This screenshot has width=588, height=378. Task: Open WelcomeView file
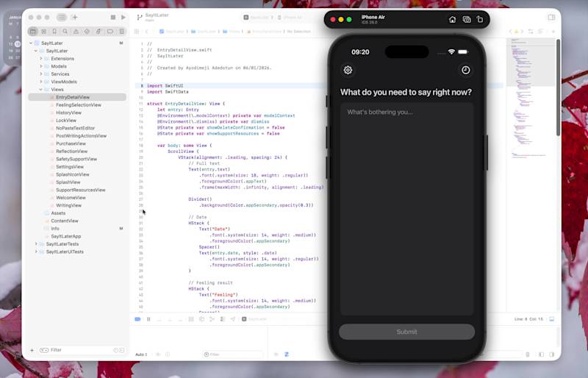click(71, 198)
